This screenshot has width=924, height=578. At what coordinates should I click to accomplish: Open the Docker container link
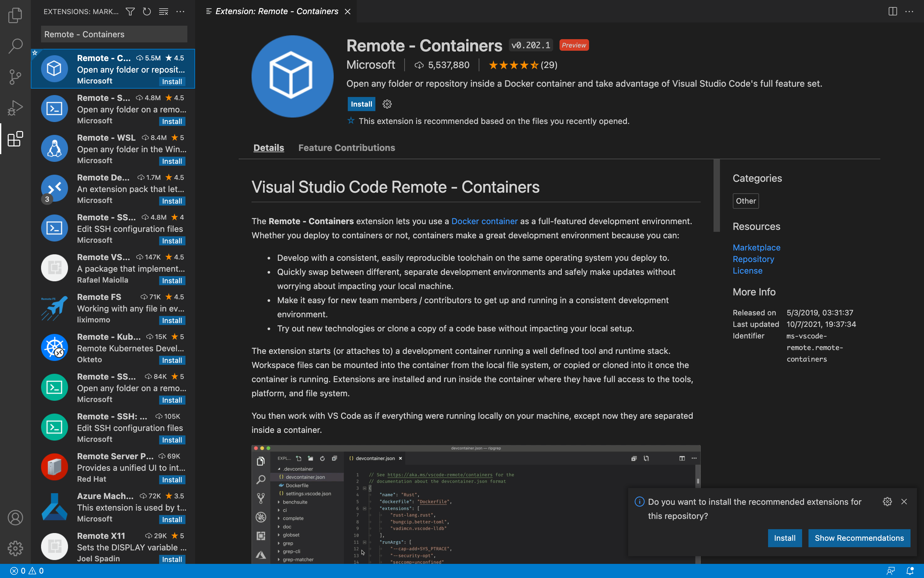484,221
